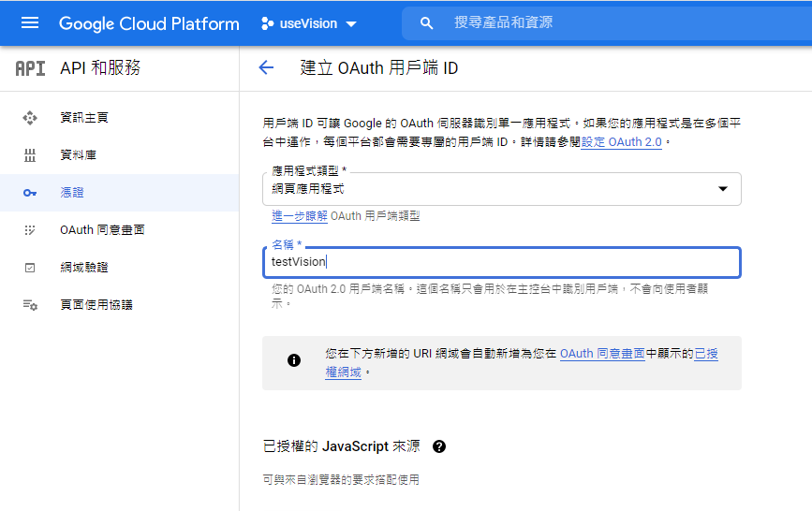Click the 網域驗證 checkbox icon

[30, 268]
